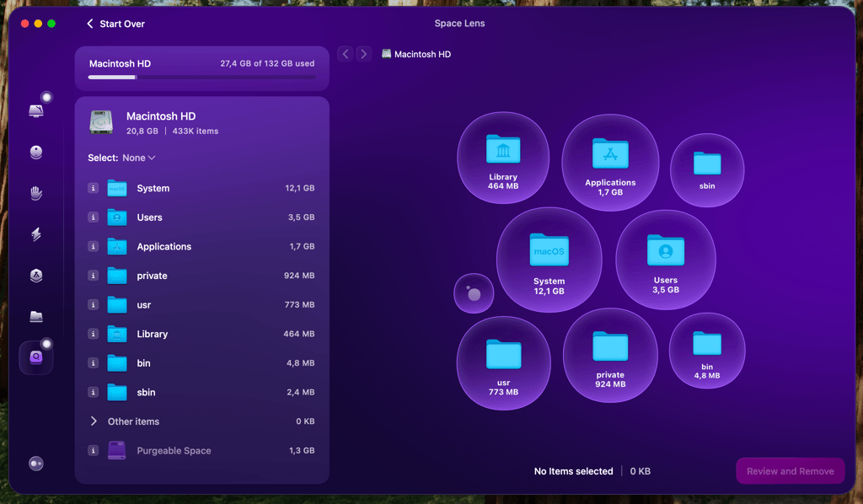This screenshot has width=863, height=504.
Task: Click the usr bubble in the map
Action: pyautogui.click(x=504, y=363)
